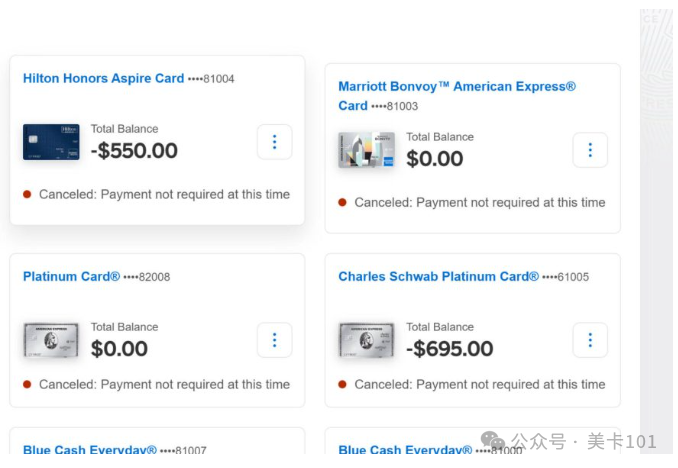Open the three-dot menu for Platinum Card 82008
Image resolution: width=678 pixels, height=468 pixels.
pos(275,340)
